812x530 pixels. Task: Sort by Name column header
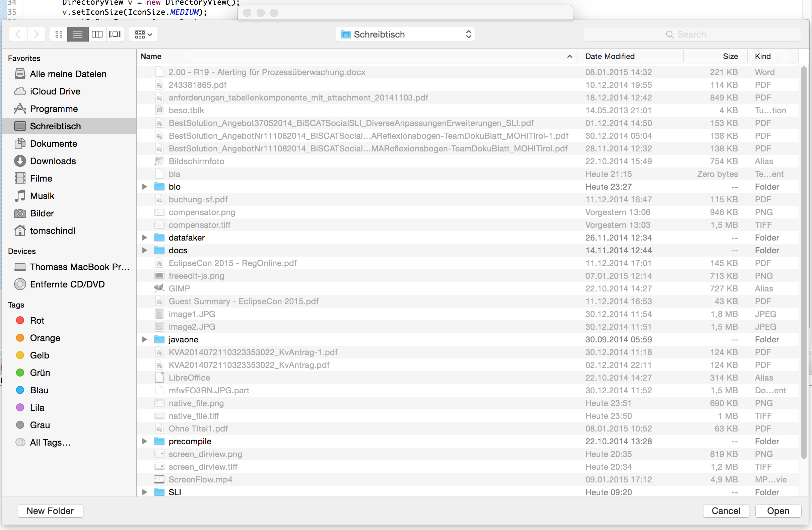(357, 56)
